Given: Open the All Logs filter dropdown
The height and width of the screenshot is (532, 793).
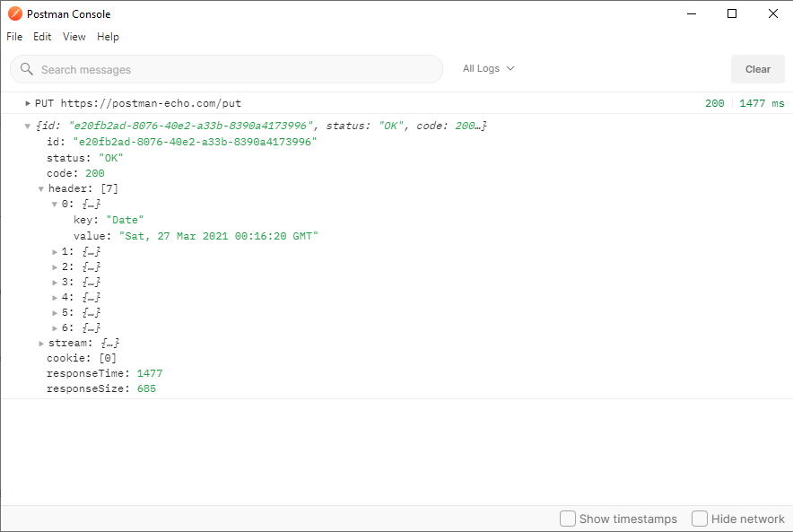Looking at the screenshot, I should click(x=488, y=68).
